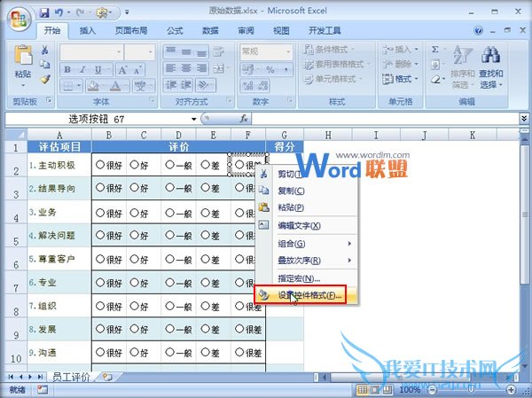Image resolution: width=532 pixels, height=398 pixels.
Task: Switch to the 开发工具 tab
Action: pos(325,31)
